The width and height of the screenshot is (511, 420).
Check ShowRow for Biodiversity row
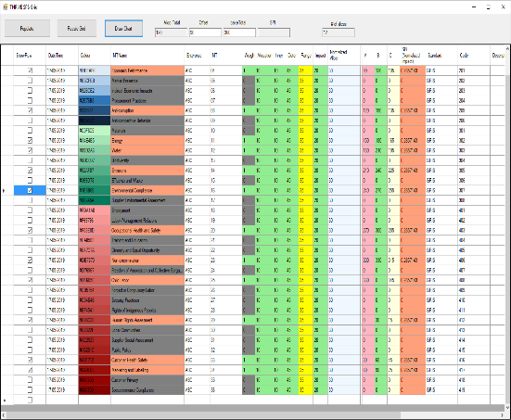click(30, 160)
